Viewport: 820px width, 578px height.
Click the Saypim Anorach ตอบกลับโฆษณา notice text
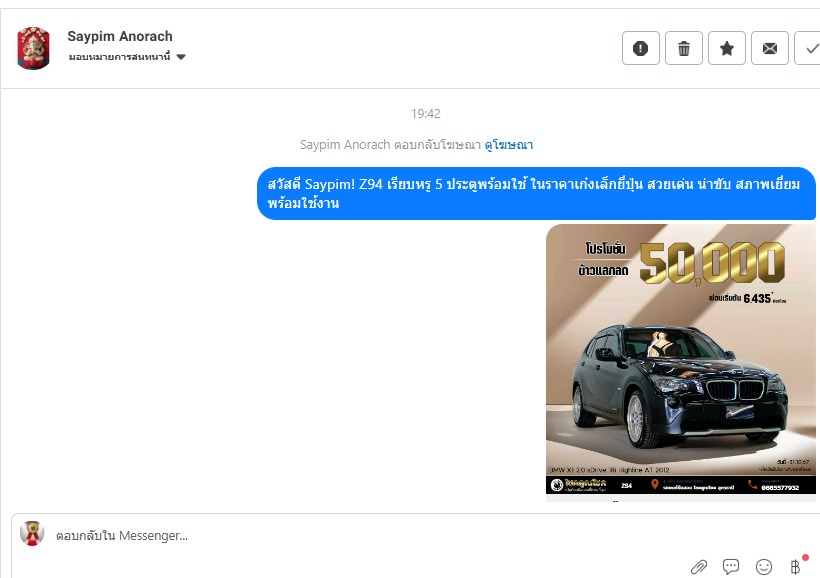(390, 145)
